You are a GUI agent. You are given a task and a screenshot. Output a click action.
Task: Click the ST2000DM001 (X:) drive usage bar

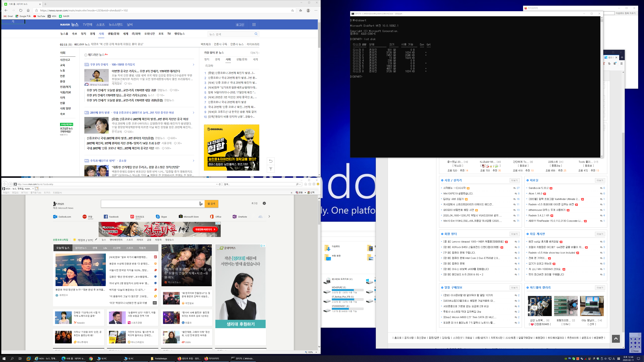[x=347, y=309]
